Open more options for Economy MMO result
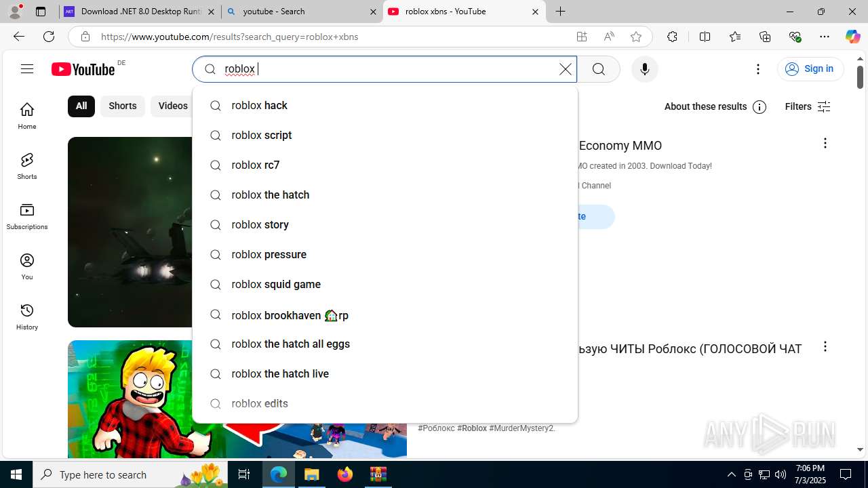The image size is (868, 488). pos(825,143)
